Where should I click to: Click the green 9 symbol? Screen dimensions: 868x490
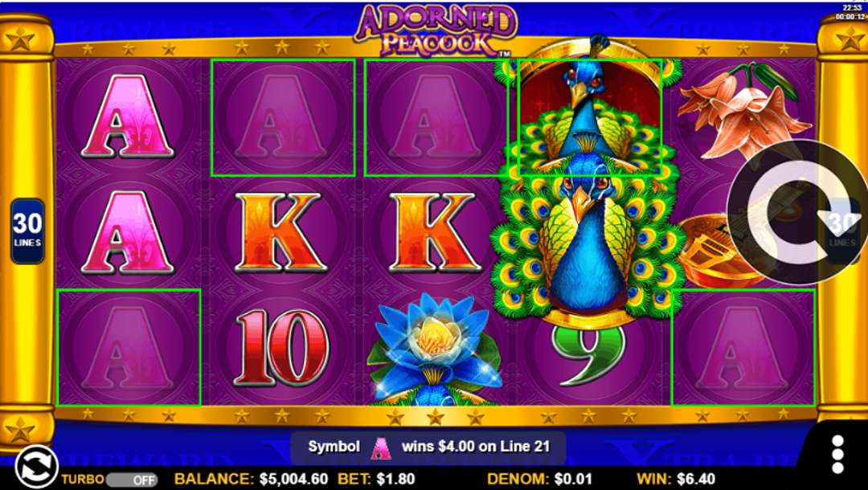589,354
